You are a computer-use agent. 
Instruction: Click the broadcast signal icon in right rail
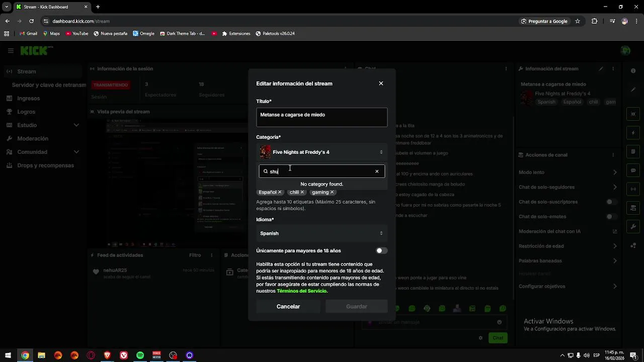tap(633, 189)
